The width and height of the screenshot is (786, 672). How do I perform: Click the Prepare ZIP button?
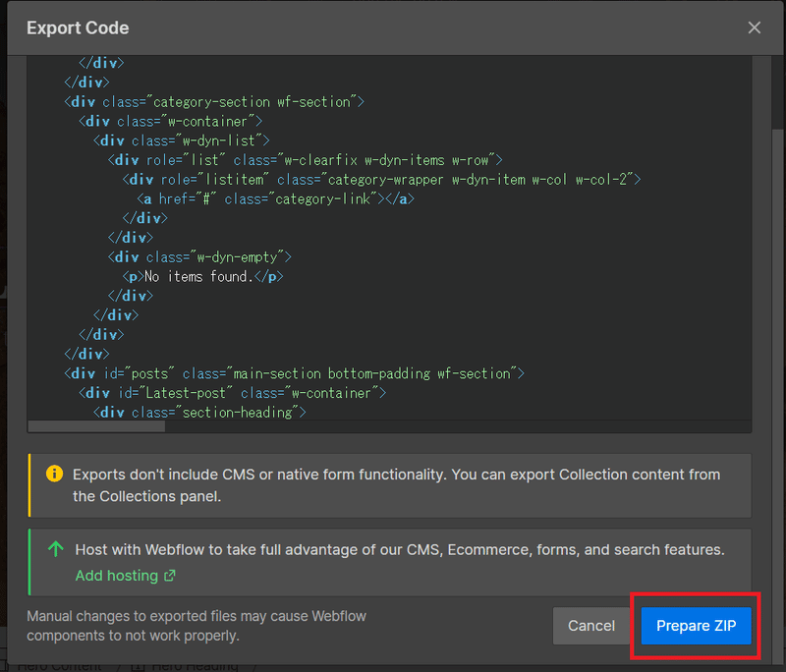(x=696, y=626)
